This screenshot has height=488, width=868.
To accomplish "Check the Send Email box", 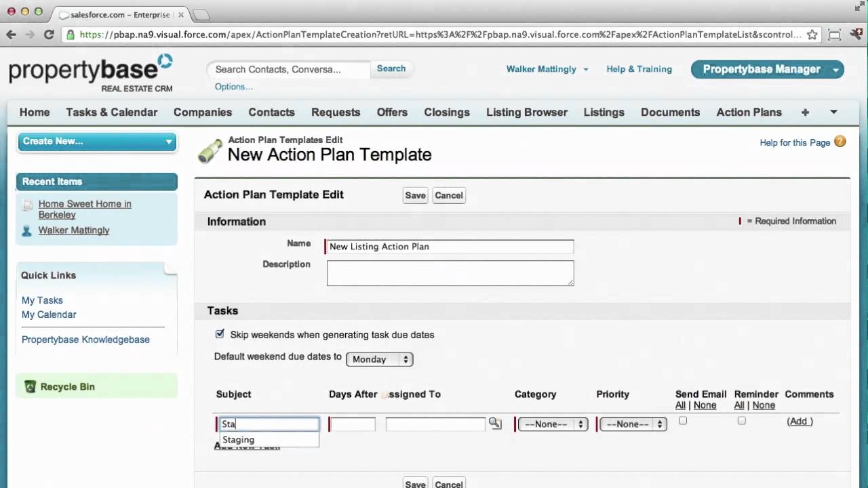I will tap(683, 421).
